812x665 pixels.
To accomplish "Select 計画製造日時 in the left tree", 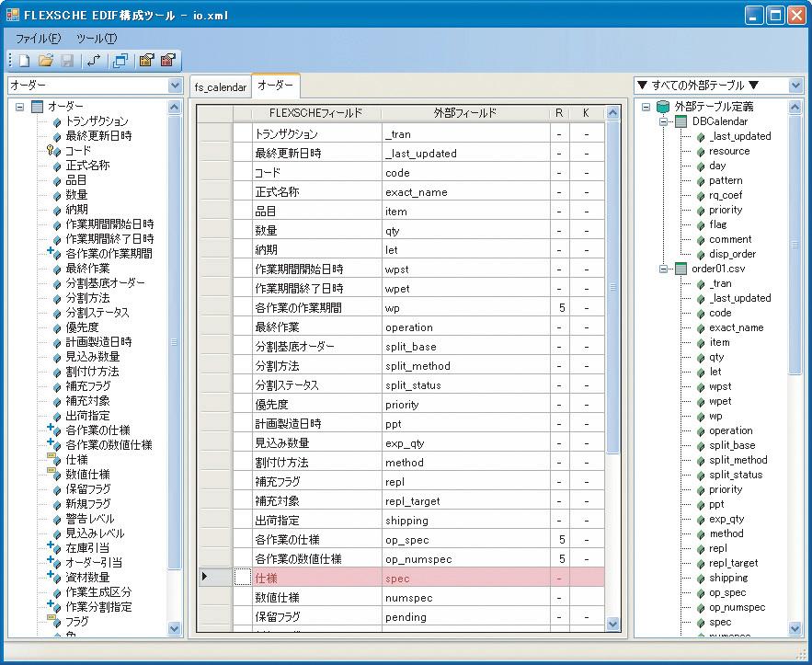I will 98,342.
